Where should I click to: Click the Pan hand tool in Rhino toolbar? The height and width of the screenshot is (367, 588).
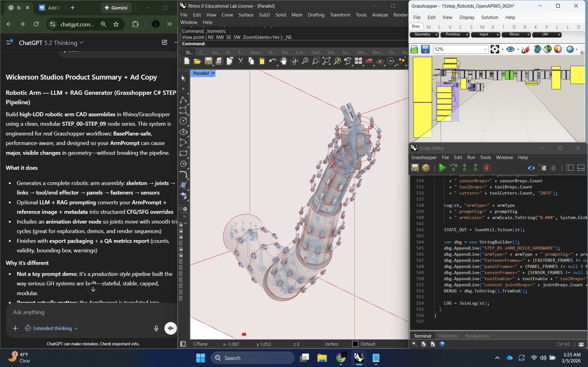pos(283,61)
